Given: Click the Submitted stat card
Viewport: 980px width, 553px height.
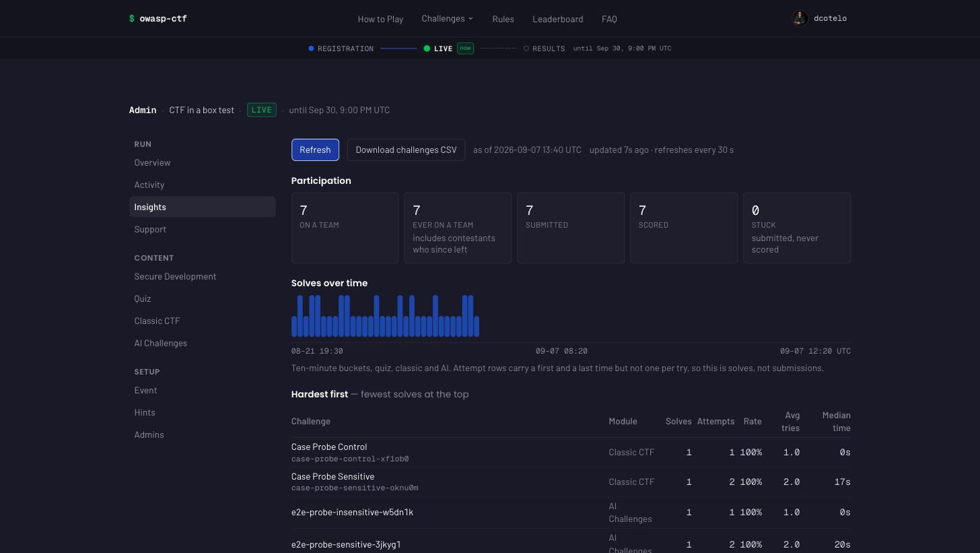Looking at the screenshot, I should 571,228.
